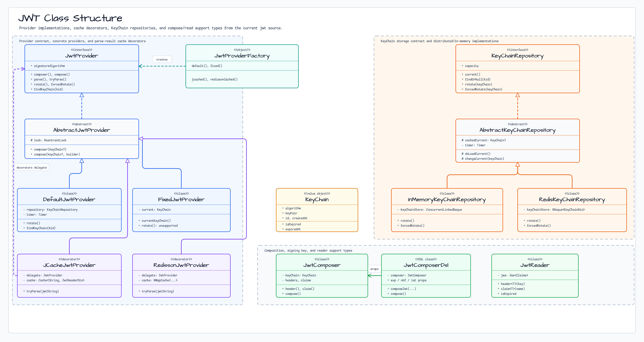This screenshot has width=644, height=342.
Task: Click 'jcached(), redissonCached()' factory methods
Action: point(215,80)
